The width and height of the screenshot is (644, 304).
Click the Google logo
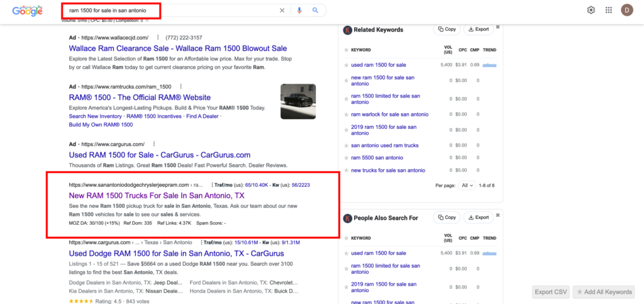(x=27, y=11)
